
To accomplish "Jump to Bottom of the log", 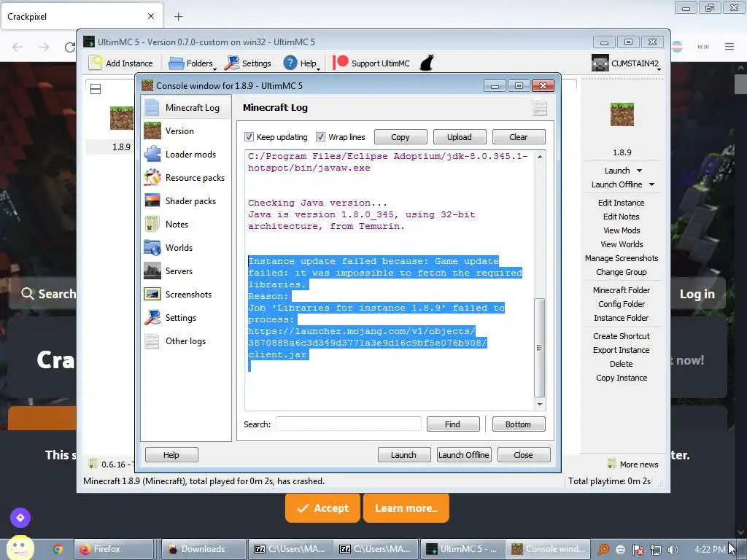I will tap(519, 424).
